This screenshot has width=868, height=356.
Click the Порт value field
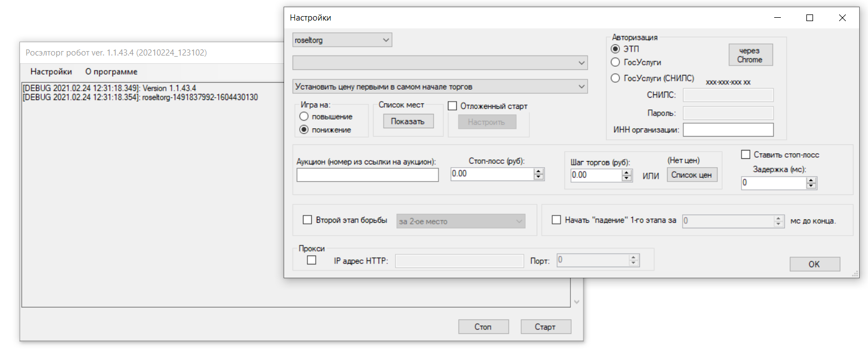point(593,259)
